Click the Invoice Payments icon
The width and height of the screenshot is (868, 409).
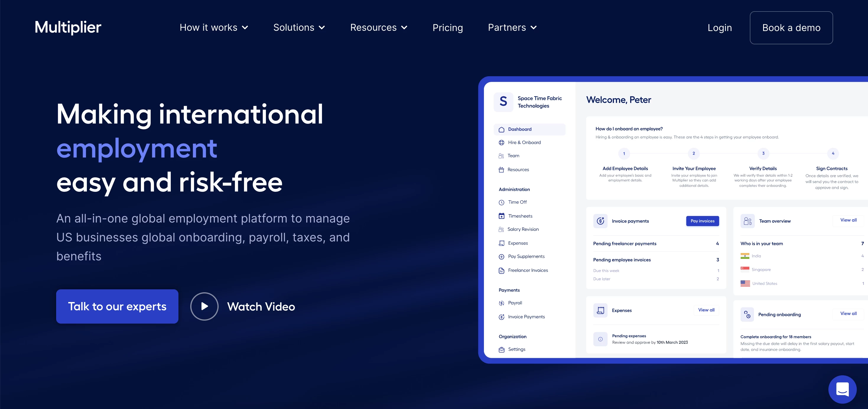(502, 316)
